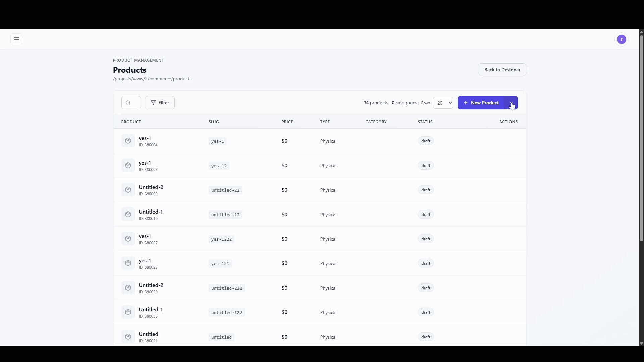Click the Status column header
Screen dimensions: 644x362
[425, 122]
